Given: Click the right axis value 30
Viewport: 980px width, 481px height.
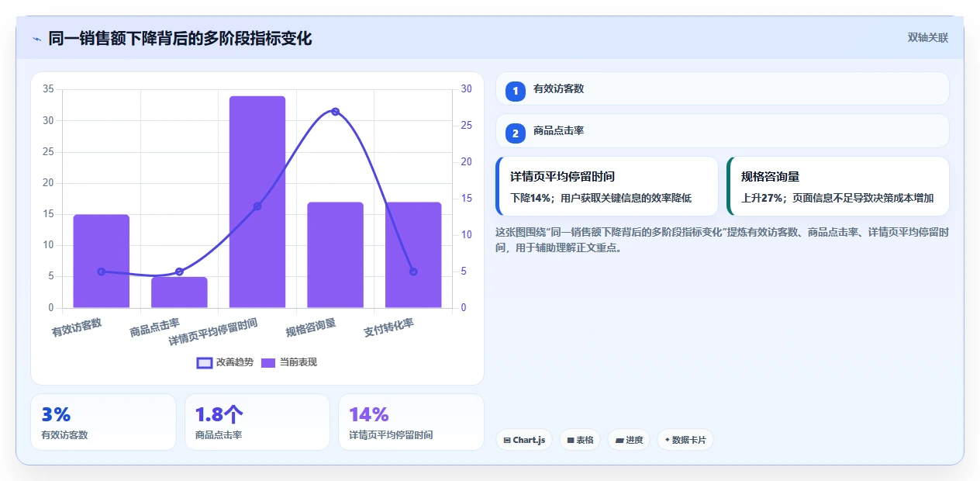Looking at the screenshot, I should [466, 89].
